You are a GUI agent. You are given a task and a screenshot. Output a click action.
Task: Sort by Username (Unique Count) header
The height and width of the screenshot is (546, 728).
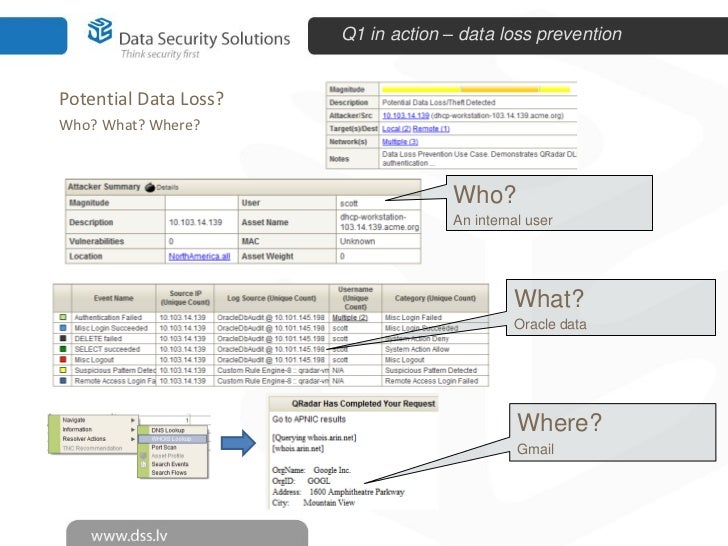point(355,298)
